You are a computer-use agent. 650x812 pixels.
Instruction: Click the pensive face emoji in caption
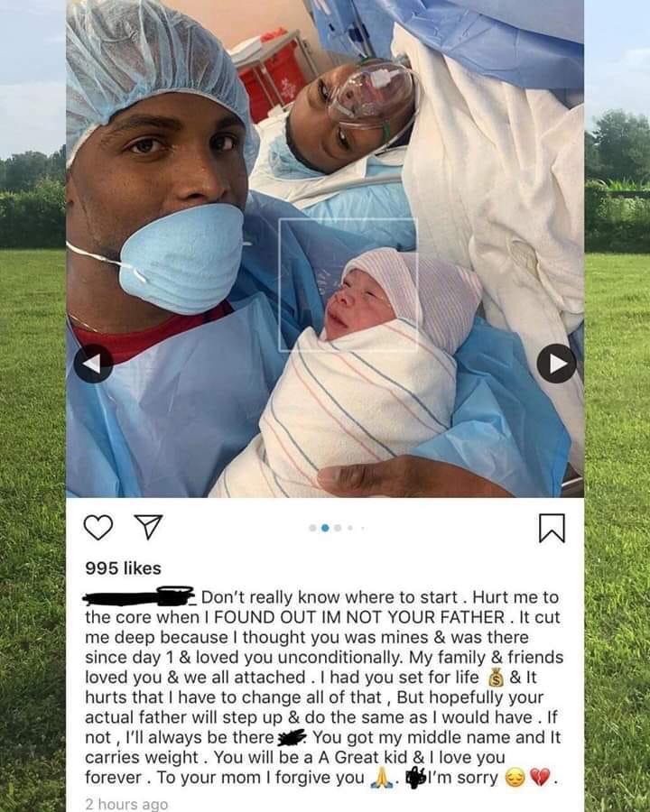coord(515,778)
